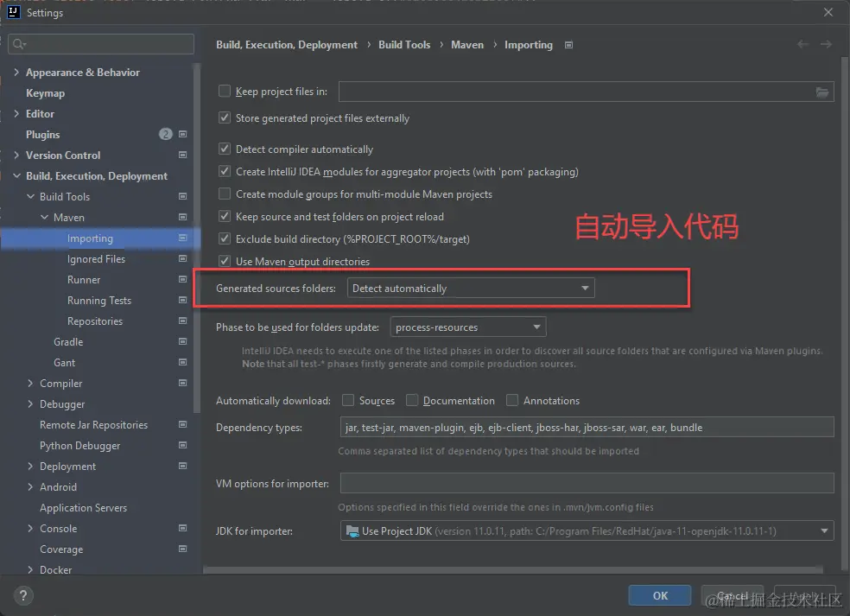Toggle Create IntelliJ IDEA modules for aggregator projects

224,171
